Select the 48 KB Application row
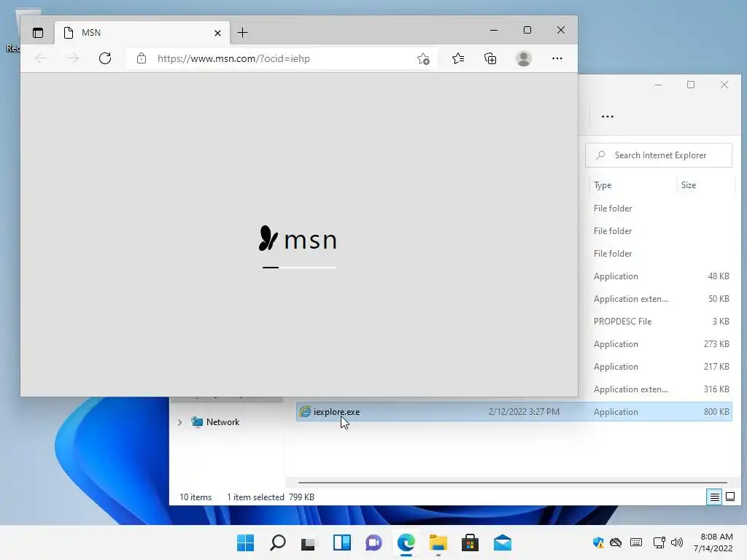Image resolution: width=747 pixels, height=560 pixels. [x=660, y=276]
